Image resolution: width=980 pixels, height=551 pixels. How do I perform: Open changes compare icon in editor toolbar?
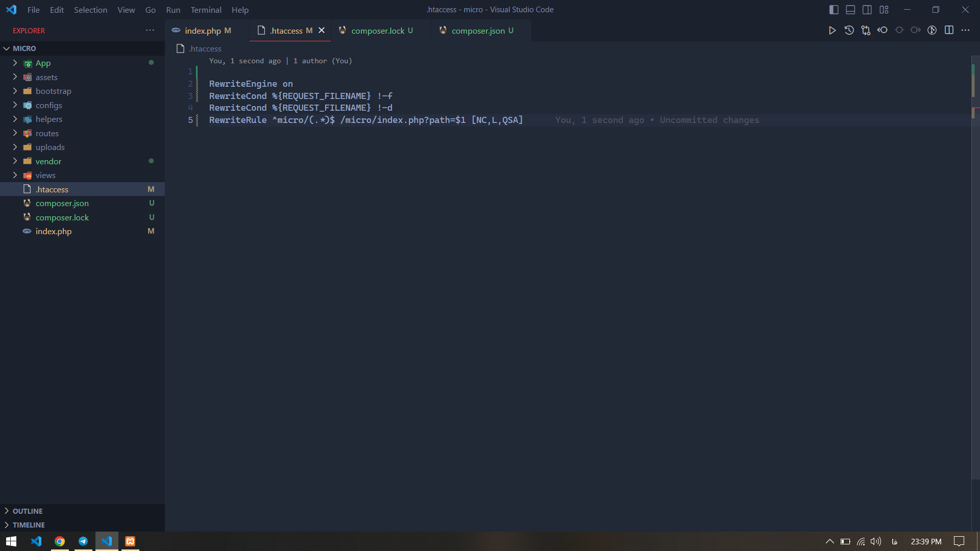[866, 31]
